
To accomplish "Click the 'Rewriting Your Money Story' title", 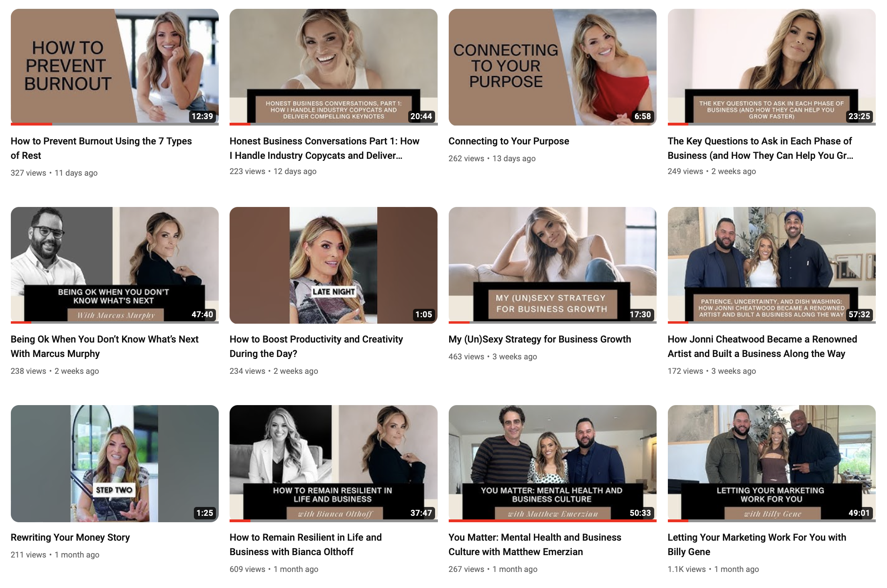I will pyautogui.click(x=70, y=537).
